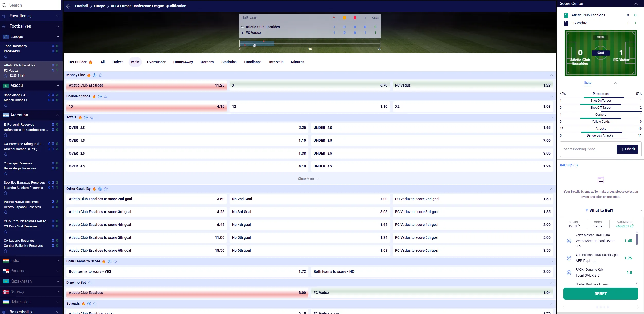Check the booking code with Check button
The height and width of the screenshot is (314, 644).
point(627,149)
